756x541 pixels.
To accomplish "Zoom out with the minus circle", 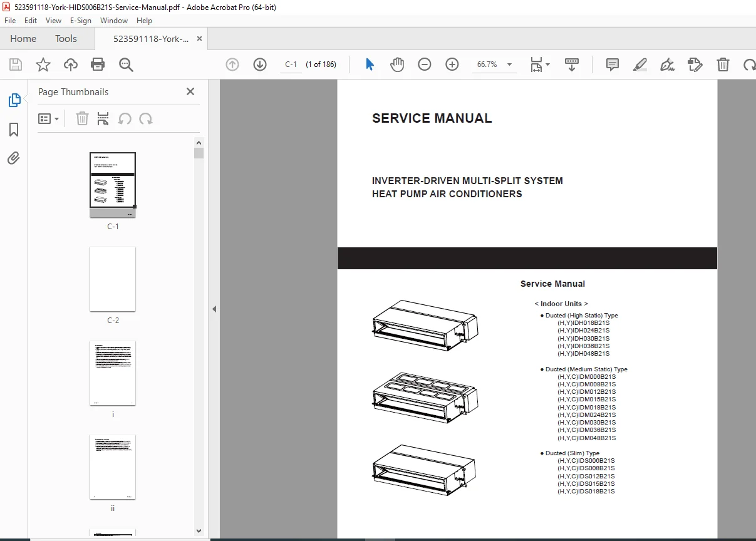I will 425,64.
